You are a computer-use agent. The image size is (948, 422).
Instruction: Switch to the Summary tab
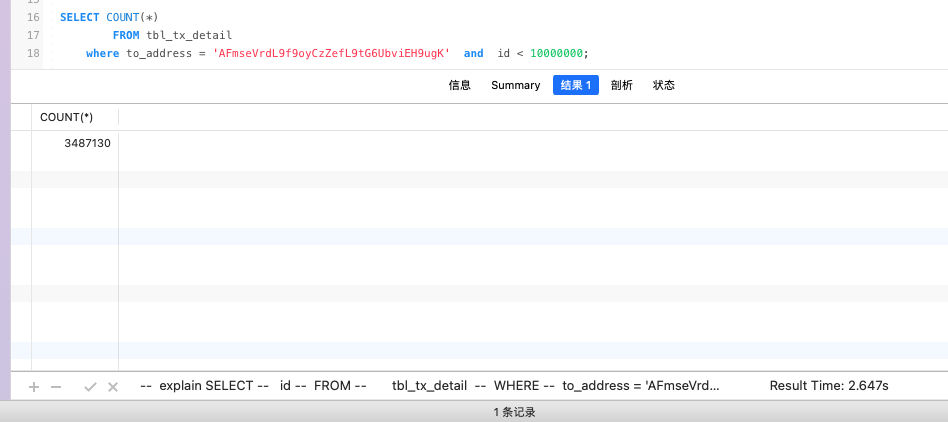pyautogui.click(x=515, y=85)
